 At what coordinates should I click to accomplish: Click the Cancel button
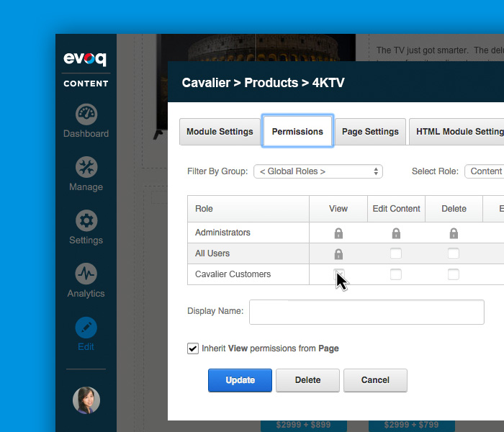[x=375, y=380]
